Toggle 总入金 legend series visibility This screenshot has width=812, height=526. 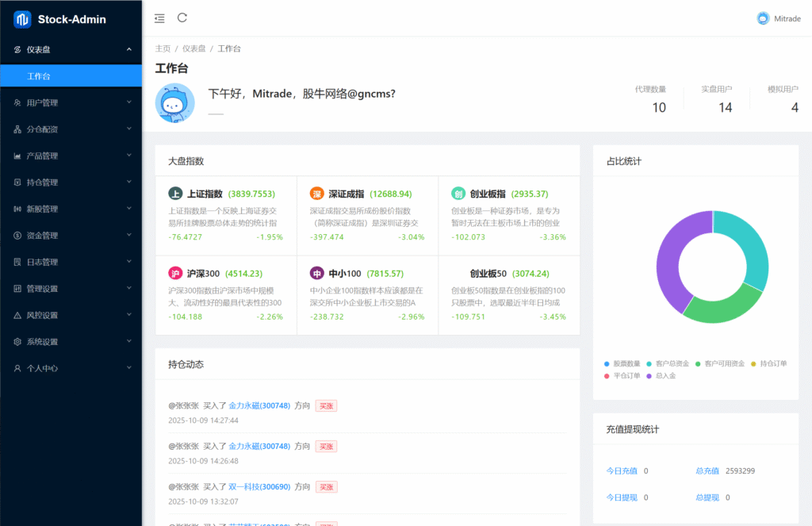pyautogui.click(x=661, y=375)
